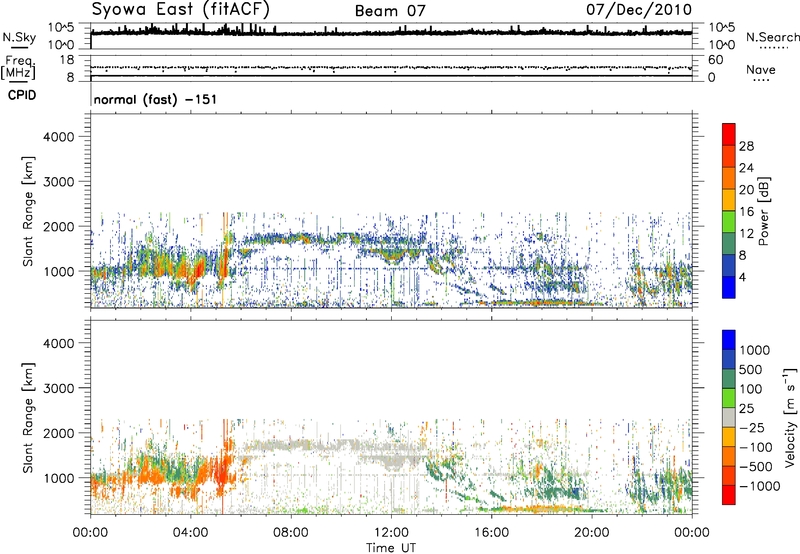Click the 3000 tick on the velocity panel
This screenshot has width=800, height=554.
tap(59, 388)
